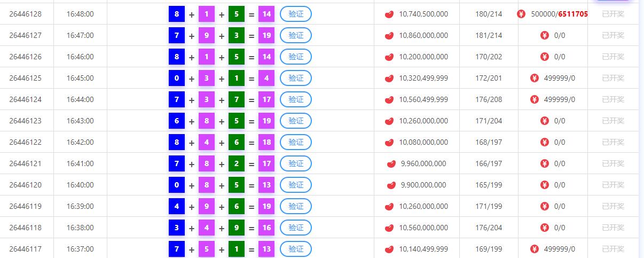Screen dimensions: 644x258
Task: Verify the 16:42:00 draw result
Action: pos(296,142)
